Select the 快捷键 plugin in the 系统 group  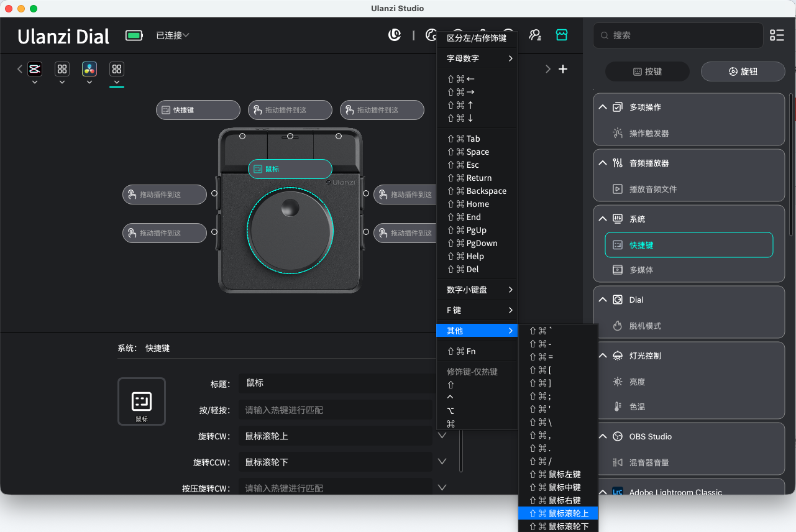tap(689, 245)
